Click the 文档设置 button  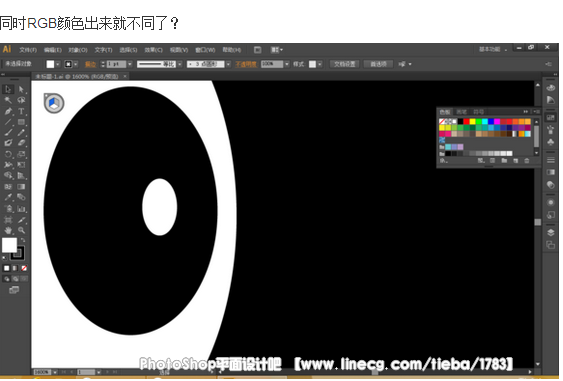[x=345, y=64]
